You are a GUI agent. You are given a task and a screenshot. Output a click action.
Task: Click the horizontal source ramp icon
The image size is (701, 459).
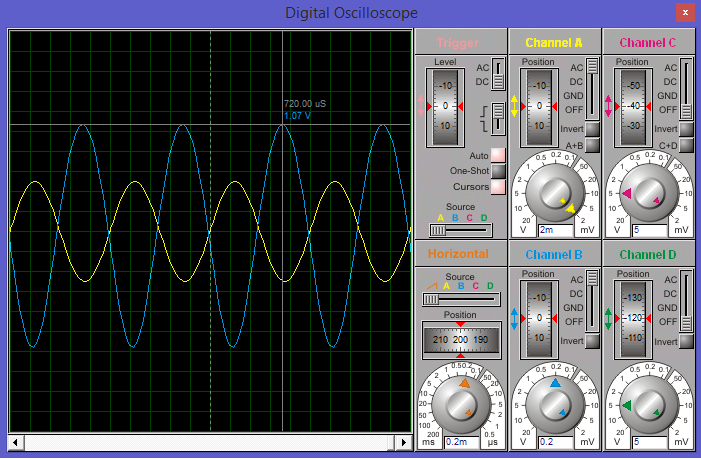pos(432,286)
